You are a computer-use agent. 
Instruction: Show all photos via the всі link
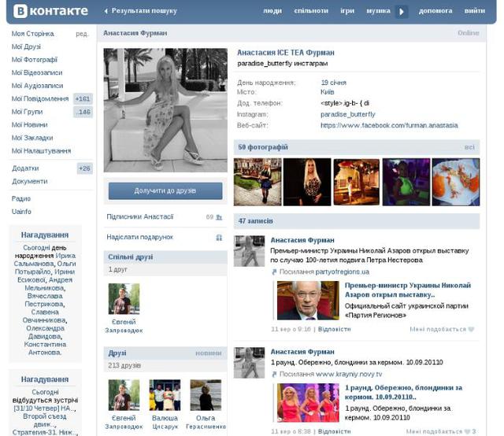click(469, 147)
